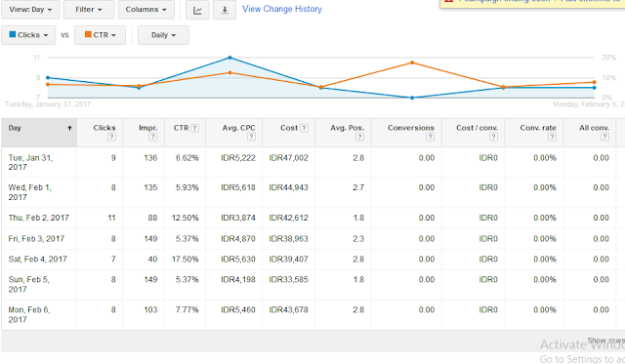Click cost value IDR42,612
This screenshot has width=625, height=364.
point(289,218)
